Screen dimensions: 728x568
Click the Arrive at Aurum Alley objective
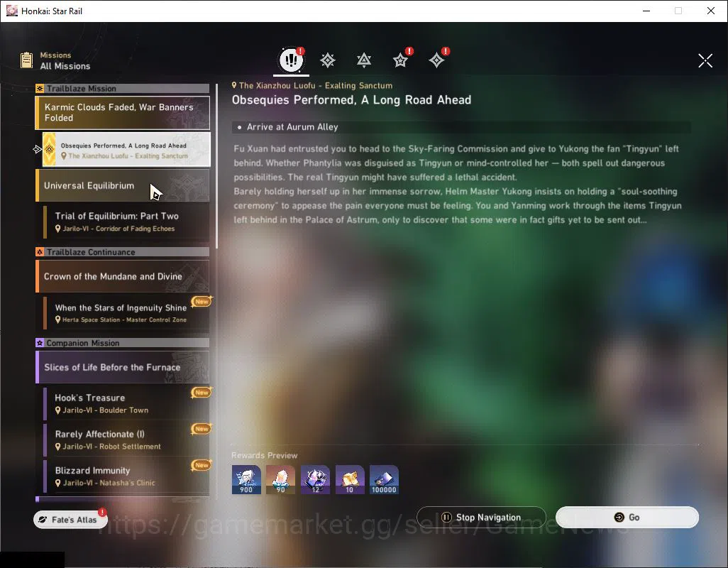point(461,127)
